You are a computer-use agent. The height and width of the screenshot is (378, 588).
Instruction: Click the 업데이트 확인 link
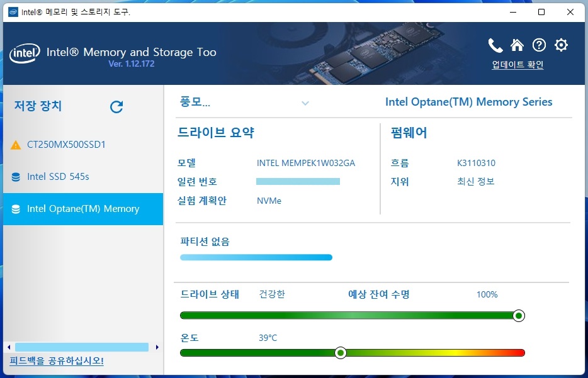[x=517, y=64]
